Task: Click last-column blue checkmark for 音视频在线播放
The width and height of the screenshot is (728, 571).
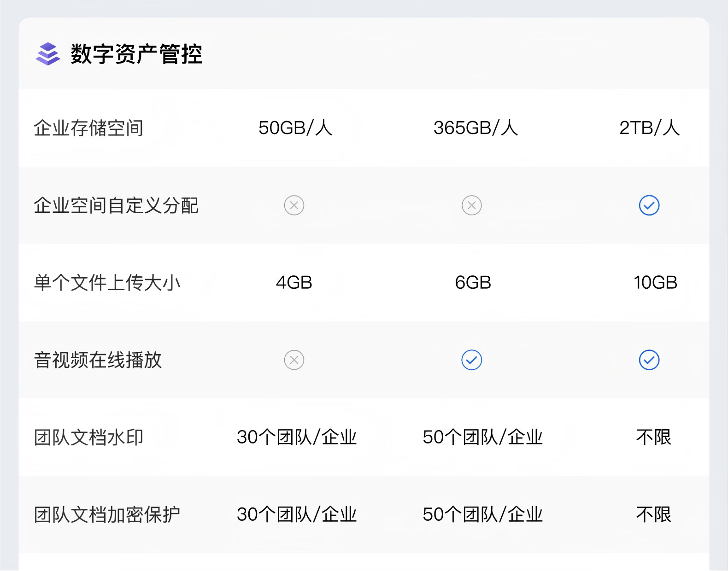Action: click(649, 360)
